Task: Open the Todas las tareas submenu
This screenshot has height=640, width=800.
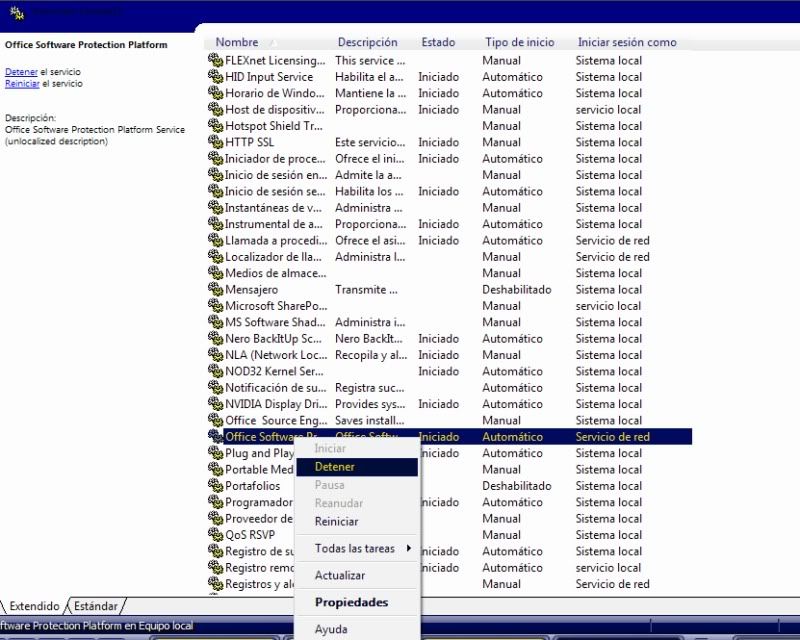Action: (x=357, y=549)
